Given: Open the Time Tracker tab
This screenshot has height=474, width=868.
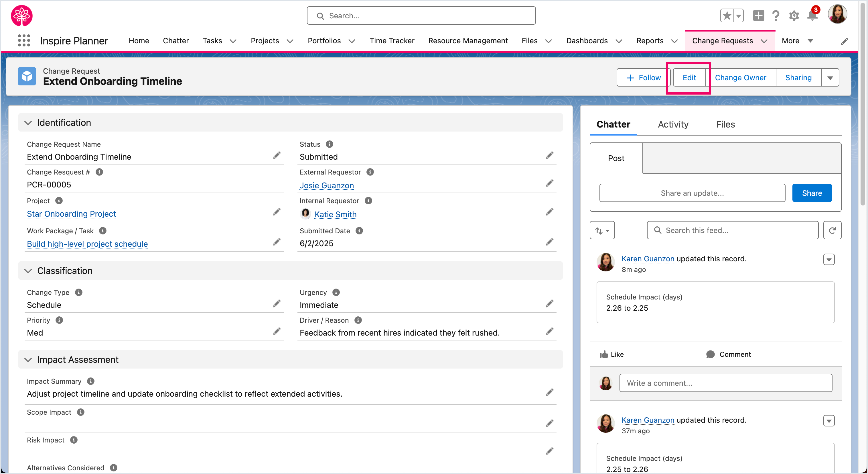Looking at the screenshot, I should tap(392, 41).
